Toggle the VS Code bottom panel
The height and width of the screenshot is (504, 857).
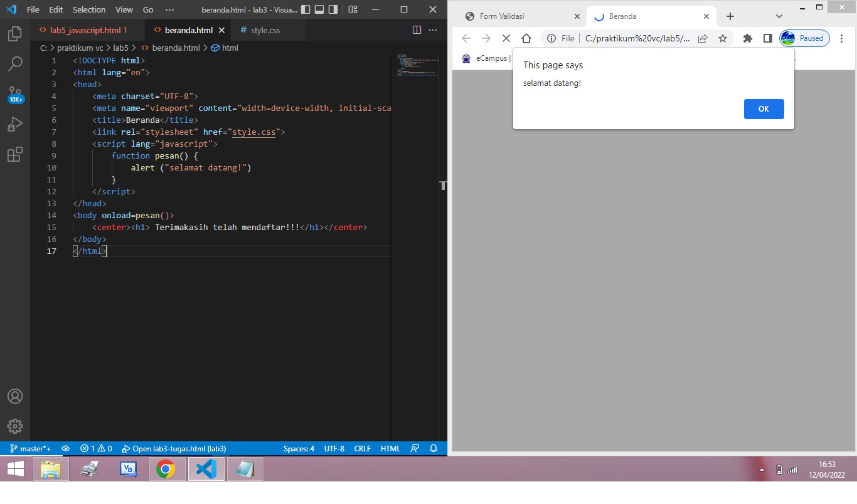coord(319,9)
